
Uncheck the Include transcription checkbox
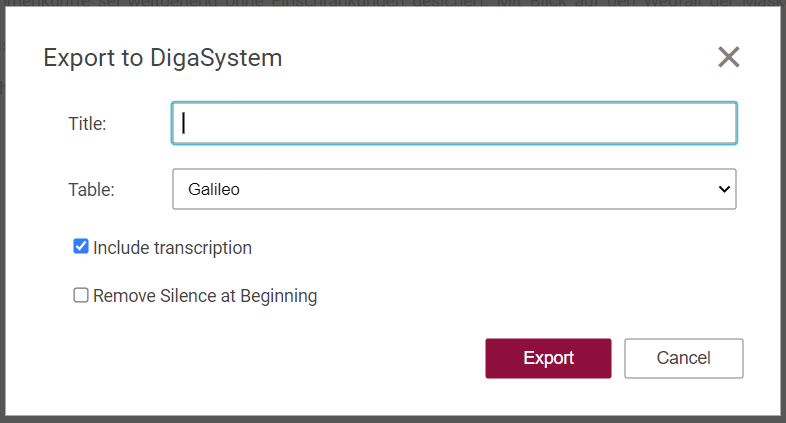81,246
